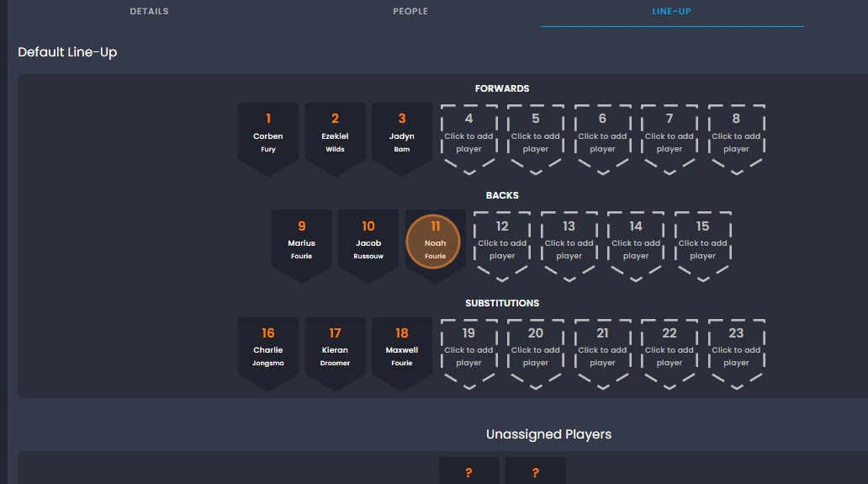Select the Line-Up tab

click(671, 11)
